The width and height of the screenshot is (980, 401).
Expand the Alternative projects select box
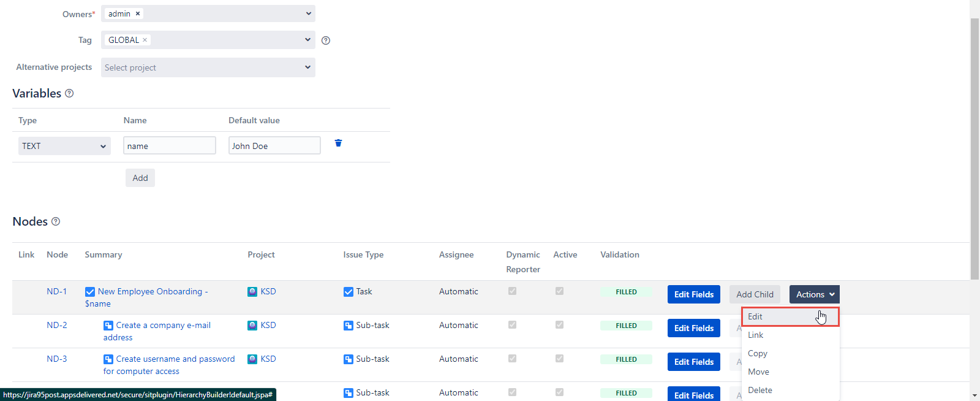208,67
